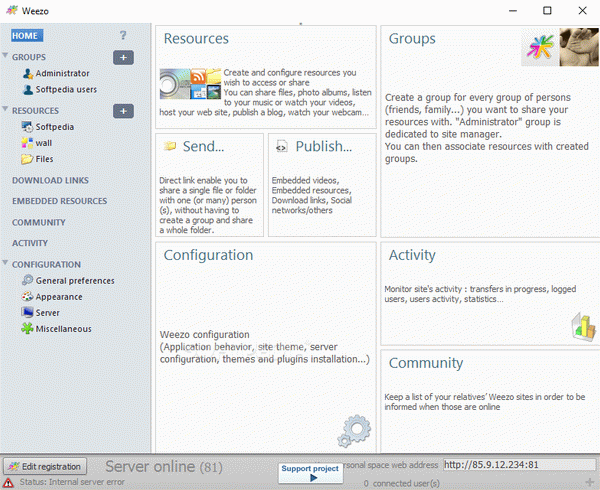Open EMBEDDED RESOURCES section

pos(59,201)
